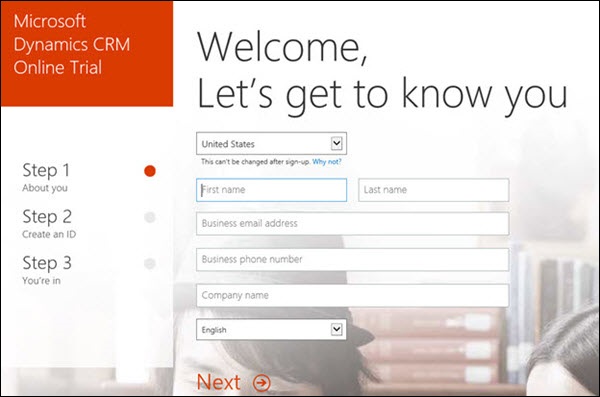Open the United States country dropdown
Image resolution: width=600 pixels, height=397 pixels.
271,144
